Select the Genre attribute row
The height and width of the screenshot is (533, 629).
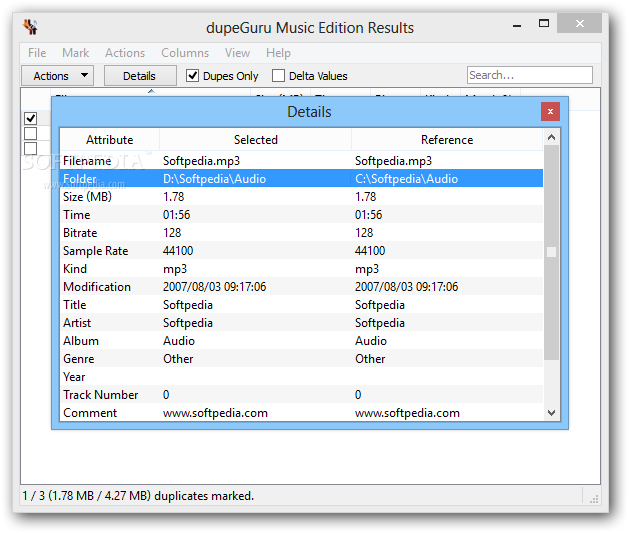302,359
